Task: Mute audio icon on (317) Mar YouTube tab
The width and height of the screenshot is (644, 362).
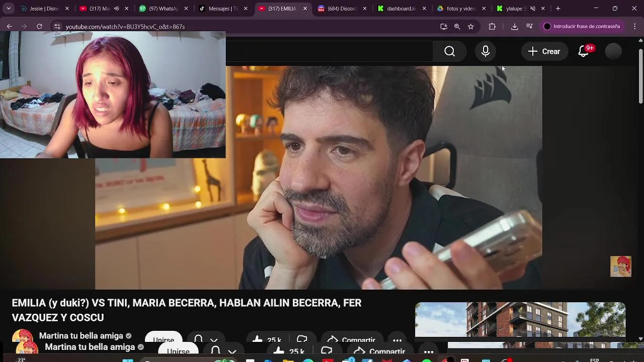Action: (x=117, y=9)
